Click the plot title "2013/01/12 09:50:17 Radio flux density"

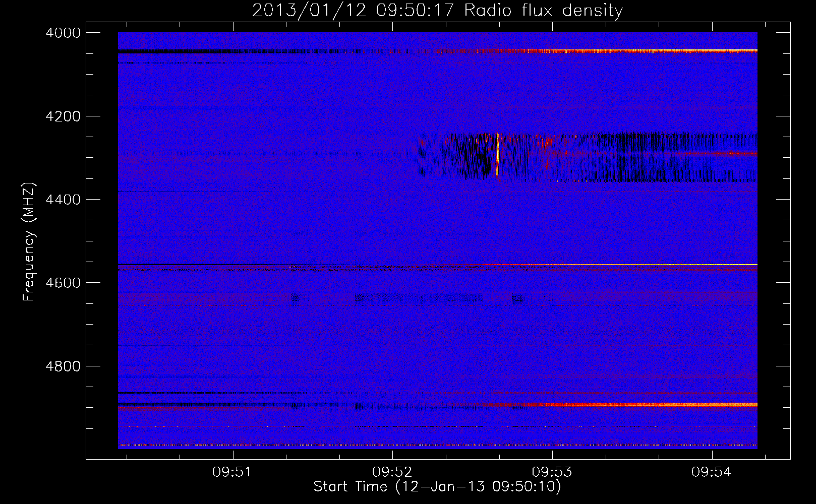437,11
